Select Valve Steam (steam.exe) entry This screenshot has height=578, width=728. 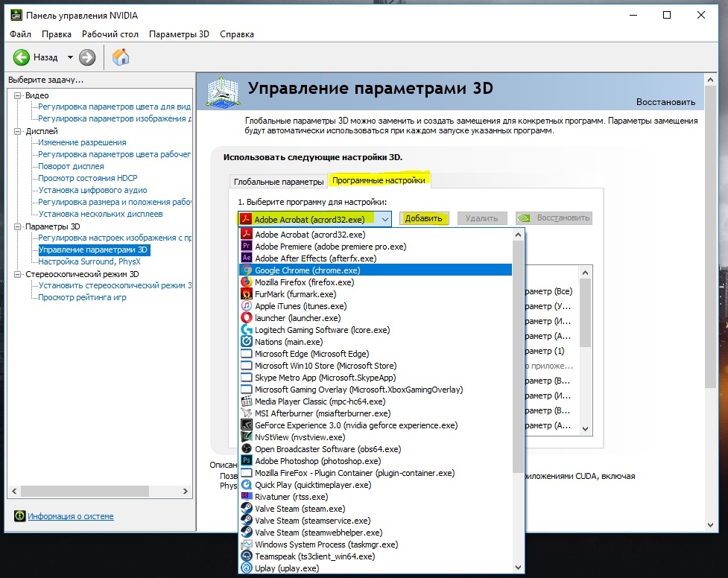tap(376, 509)
